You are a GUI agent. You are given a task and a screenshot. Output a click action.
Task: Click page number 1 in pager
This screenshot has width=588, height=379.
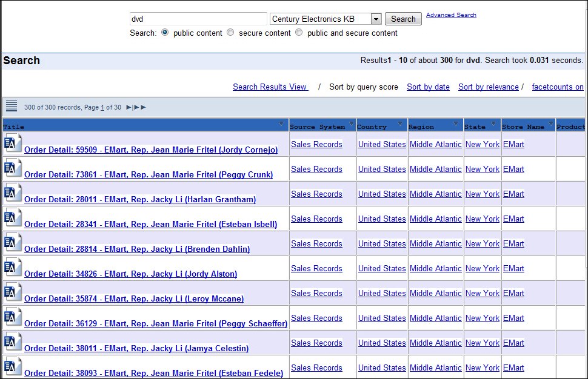[x=102, y=108]
